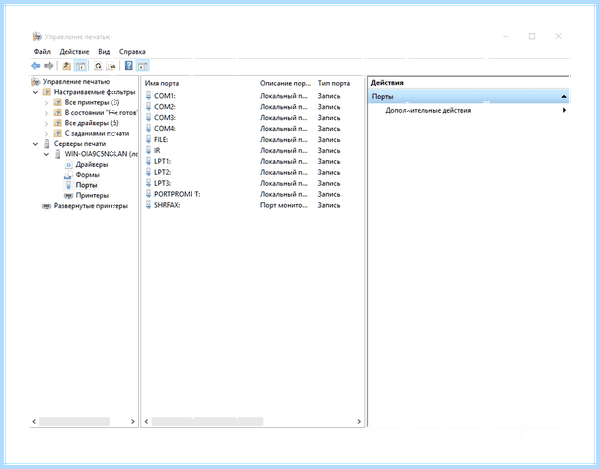Screen dimensions: 600x469
Task: Click the port icon next to LPT3:
Action: point(148,183)
